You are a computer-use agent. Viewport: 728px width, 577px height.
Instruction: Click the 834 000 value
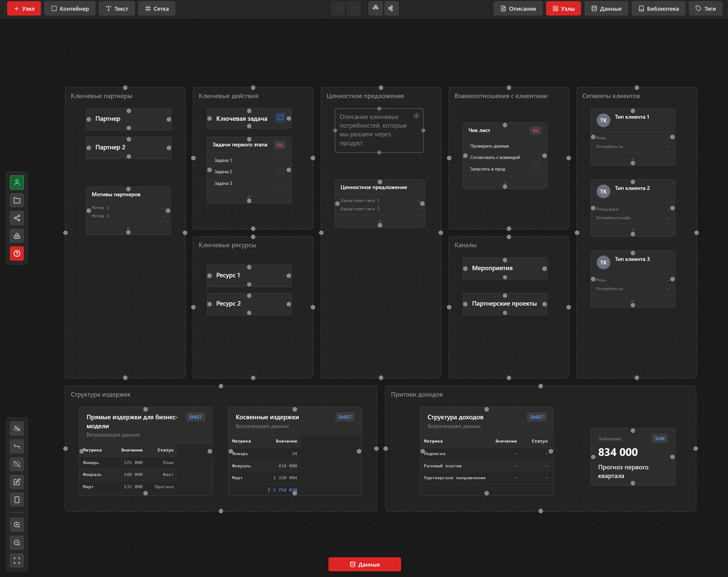tap(618, 452)
